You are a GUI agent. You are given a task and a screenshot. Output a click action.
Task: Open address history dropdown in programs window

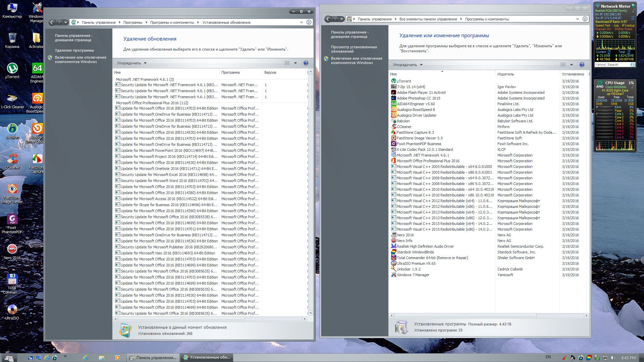tap(577, 19)
